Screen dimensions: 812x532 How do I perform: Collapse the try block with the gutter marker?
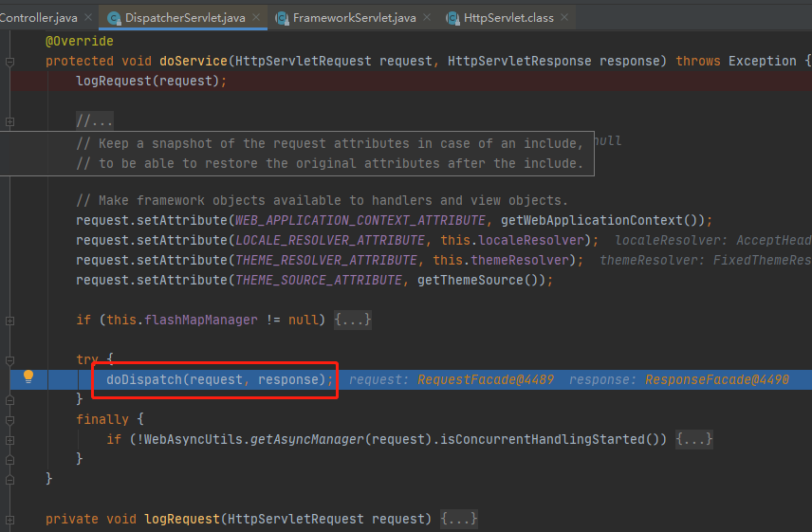click(x=9, y=360)
